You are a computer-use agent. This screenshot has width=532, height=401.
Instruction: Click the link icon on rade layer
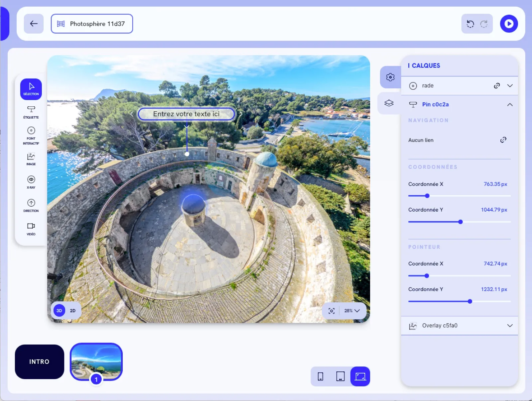click(497, 86)
